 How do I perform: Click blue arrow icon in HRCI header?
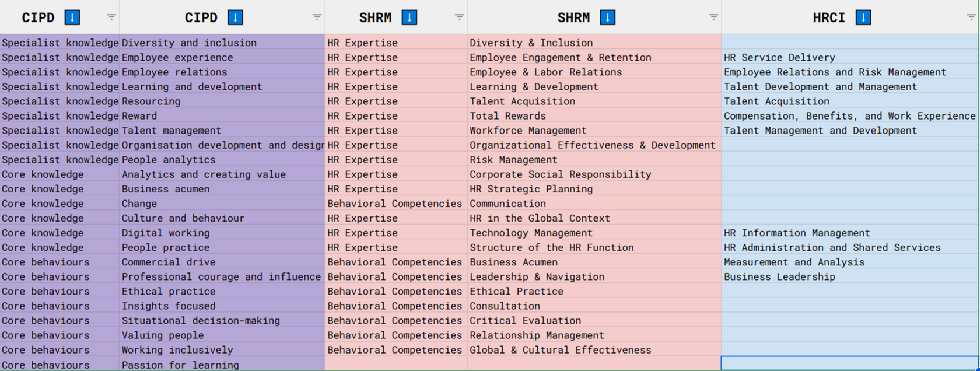click(x=863, y=17)
